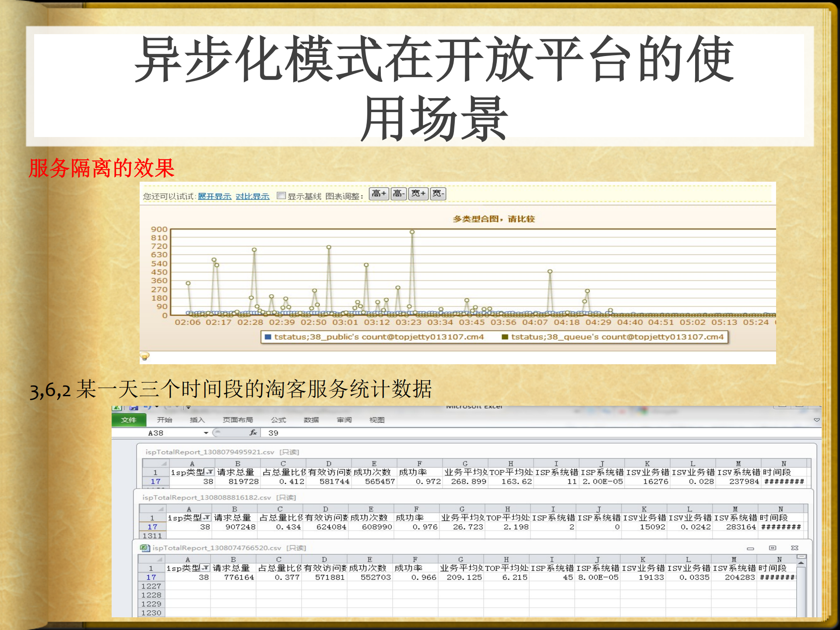Click the Undo icon in the Quick Access Toolbar
The width and height of the screenshot is (840, 630).
tap(147, 407)
